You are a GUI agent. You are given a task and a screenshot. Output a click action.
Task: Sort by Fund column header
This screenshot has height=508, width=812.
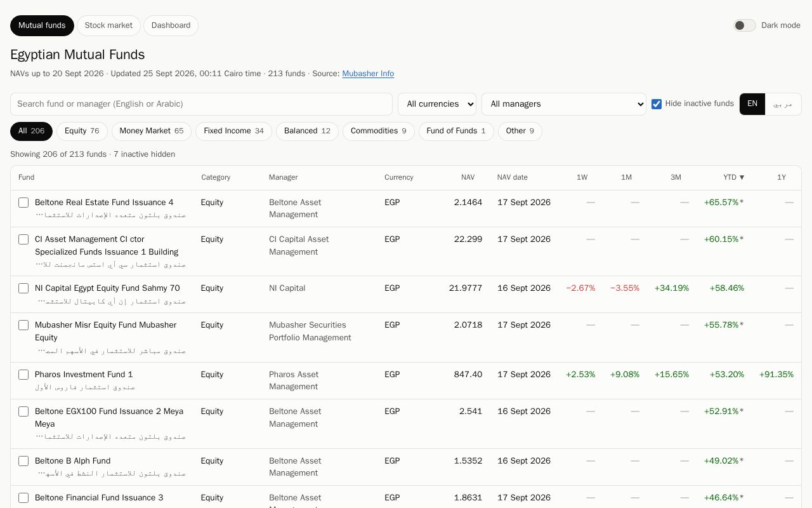pos(26,177)
